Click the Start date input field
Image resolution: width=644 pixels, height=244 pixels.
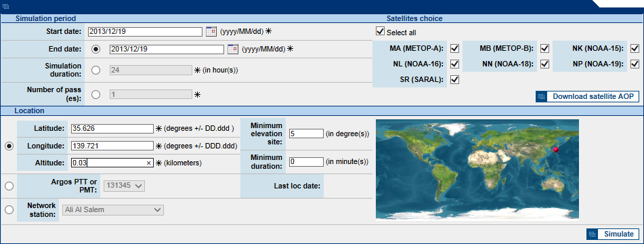pyautogui.click(x=146, y=32)
